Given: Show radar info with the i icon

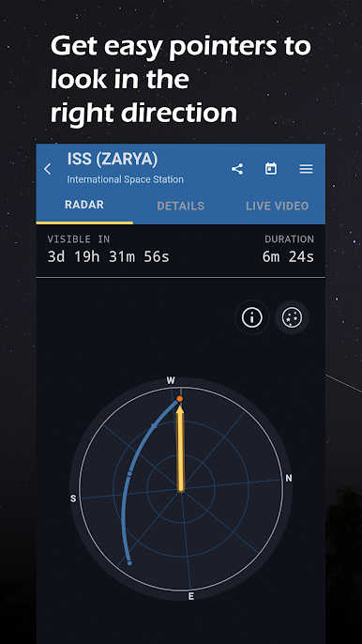Looking at the screenshot, I should [x=251, y=317].
